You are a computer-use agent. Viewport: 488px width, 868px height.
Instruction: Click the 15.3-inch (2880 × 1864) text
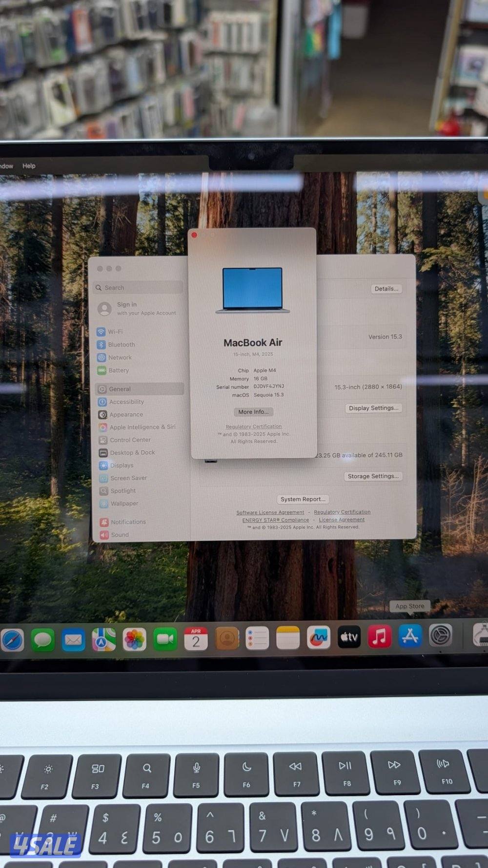tap(368, 387)
